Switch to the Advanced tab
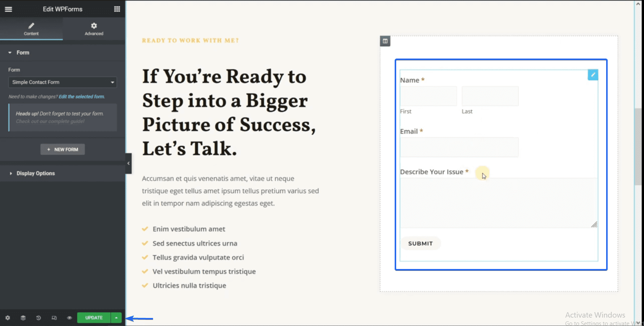644x326 pixels. pyautogui.click(x=94, y=29)
